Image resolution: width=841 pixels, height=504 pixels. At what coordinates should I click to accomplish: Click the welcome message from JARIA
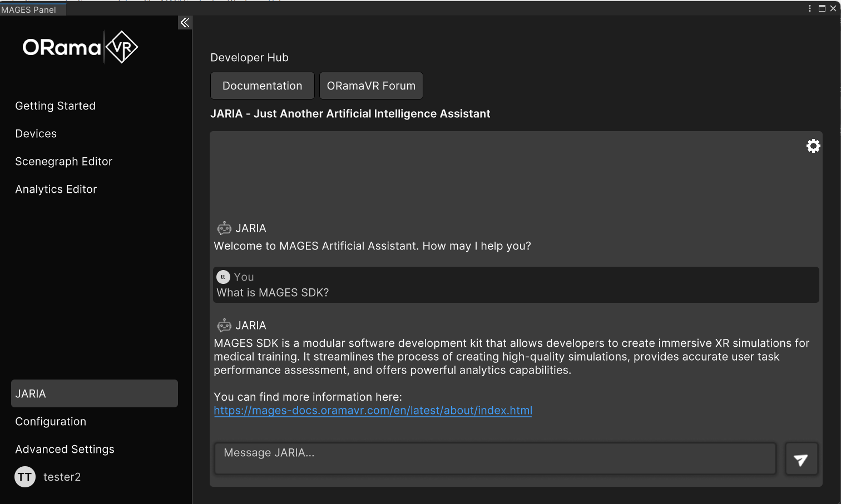373,246
